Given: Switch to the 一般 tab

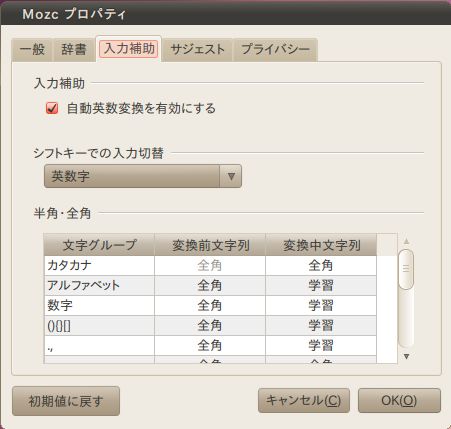Looking at the screenshot, I should (x=32, y=50).
